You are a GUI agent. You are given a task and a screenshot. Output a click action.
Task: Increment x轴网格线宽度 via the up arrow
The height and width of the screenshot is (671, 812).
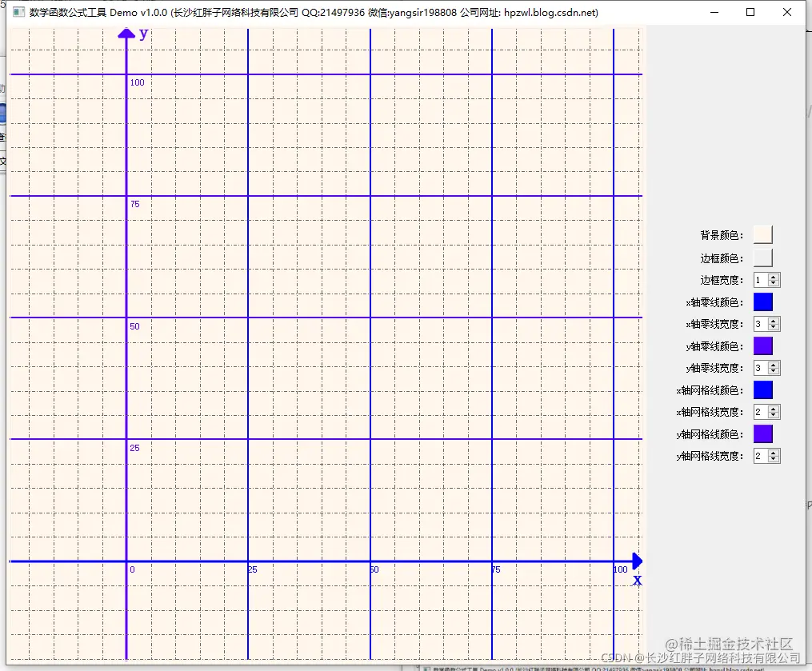(774, 409)
